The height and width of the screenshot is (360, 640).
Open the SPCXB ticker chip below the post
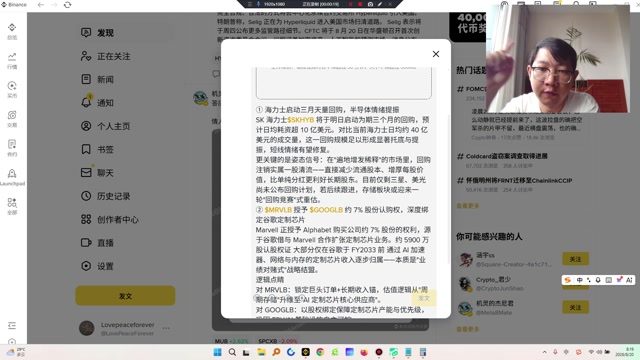pos(278,341)
